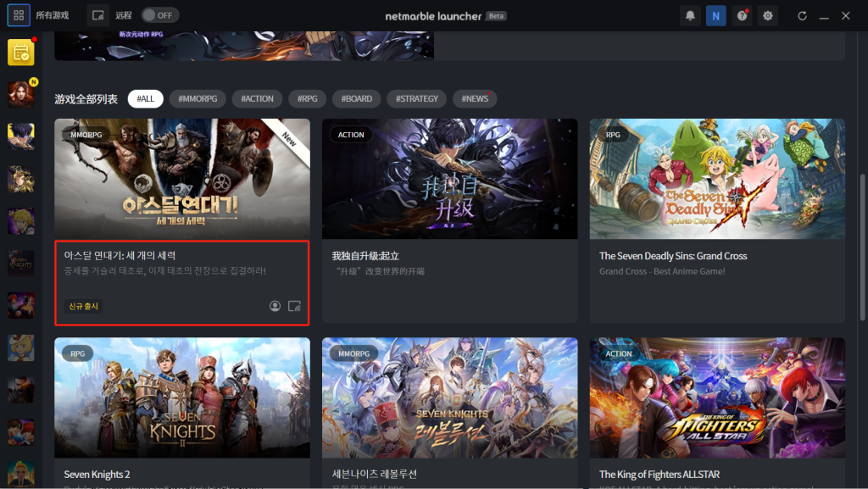The height and width of the screenshot is (489, 868).
Task: Click The King of Fighters ALLSTAR title
Action: (659, 475)
